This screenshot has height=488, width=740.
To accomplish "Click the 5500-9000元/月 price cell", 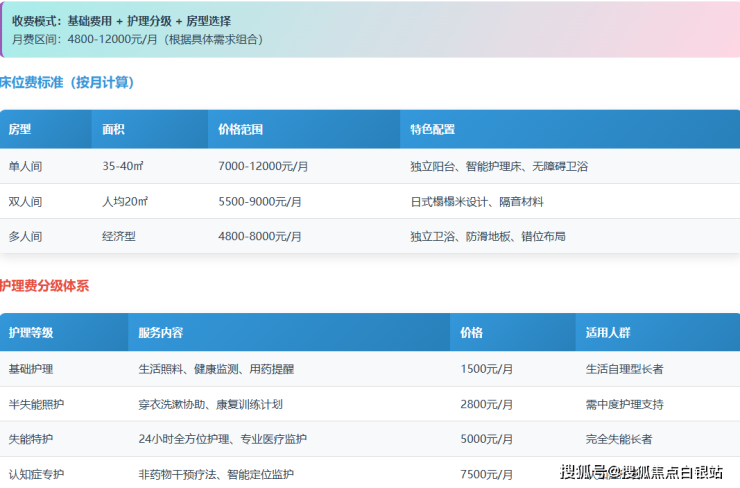I will click(259, 201).
